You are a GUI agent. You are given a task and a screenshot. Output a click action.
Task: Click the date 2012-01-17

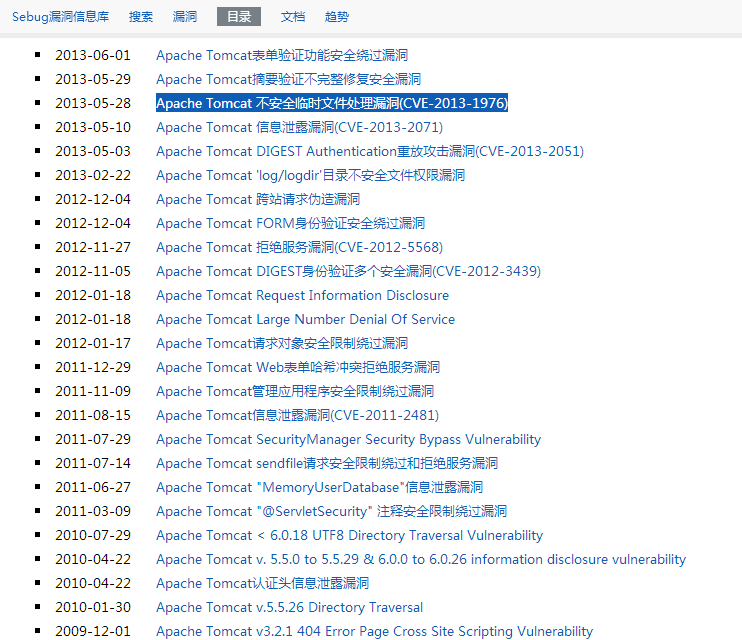pos(93,343)
